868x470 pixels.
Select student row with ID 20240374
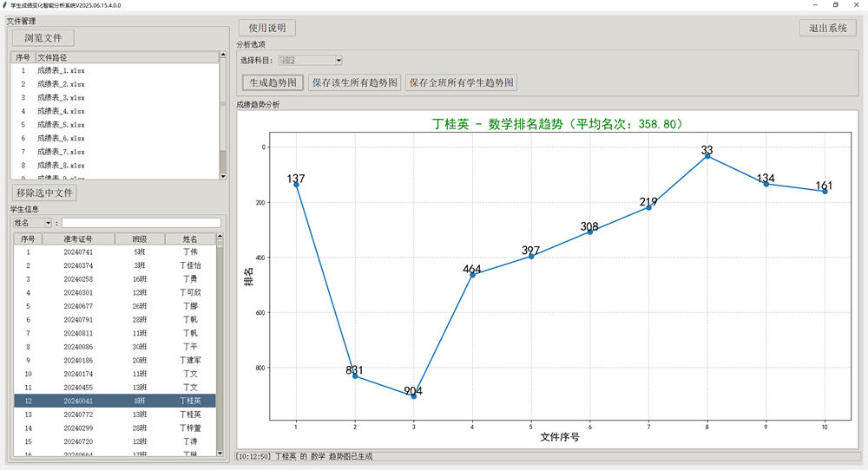point(78,265)
